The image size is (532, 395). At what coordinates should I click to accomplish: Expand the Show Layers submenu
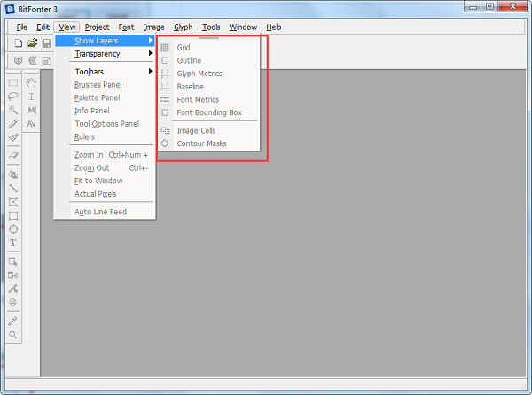pyautogui.click(x=105, y=41)
